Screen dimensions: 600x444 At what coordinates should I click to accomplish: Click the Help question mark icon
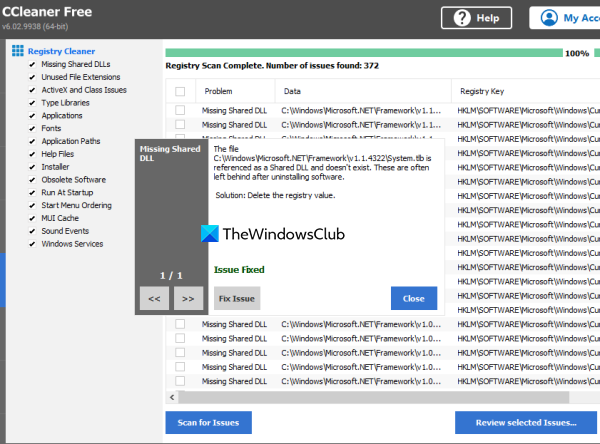[x=462, y=18]
